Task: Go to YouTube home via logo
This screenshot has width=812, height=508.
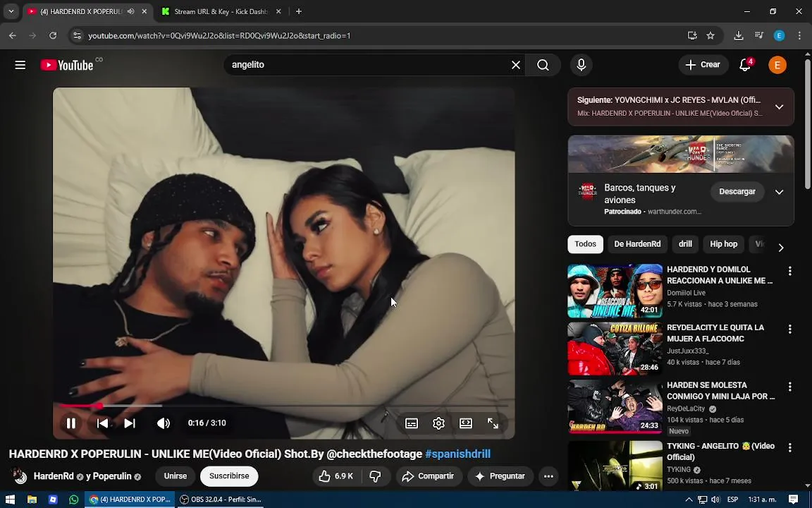Action: (68, 65)
